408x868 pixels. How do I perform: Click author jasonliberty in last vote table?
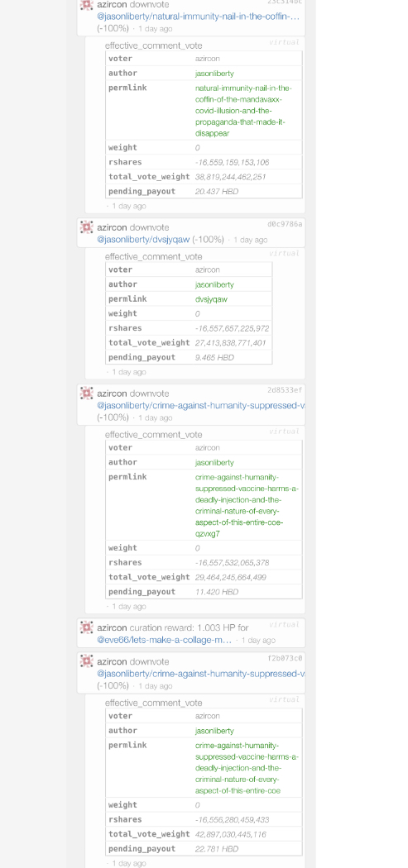(214, 731)
